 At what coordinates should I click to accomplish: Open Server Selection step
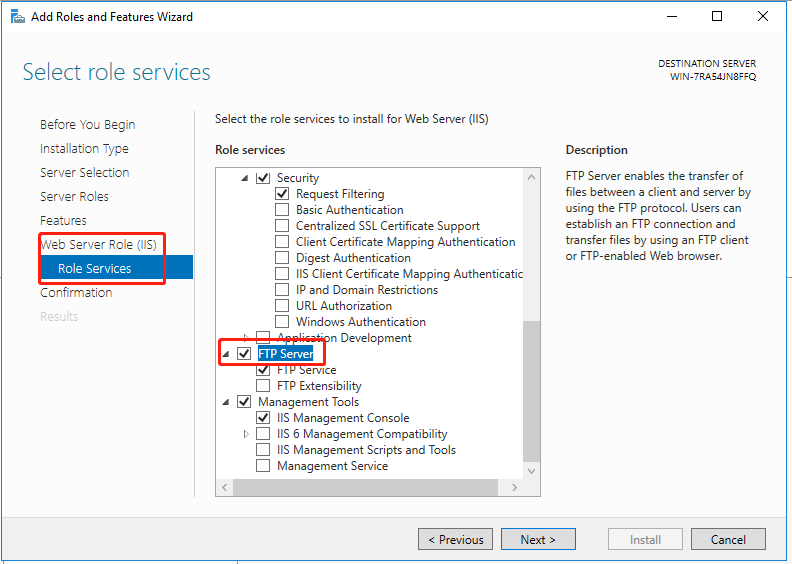[x=84, y=172]
